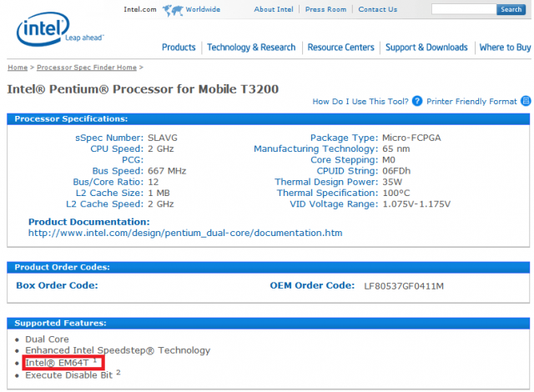Click the PCG label
Image resolution: width=534 pixels, height=392 pixels.
click(x=133, y=160)
